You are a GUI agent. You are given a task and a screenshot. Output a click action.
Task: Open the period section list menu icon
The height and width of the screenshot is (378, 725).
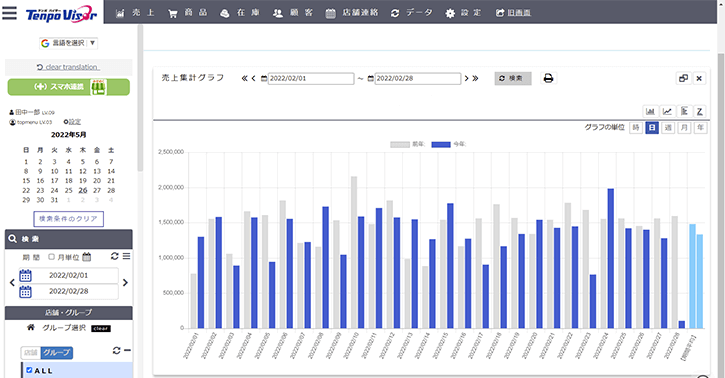point(126,256)
